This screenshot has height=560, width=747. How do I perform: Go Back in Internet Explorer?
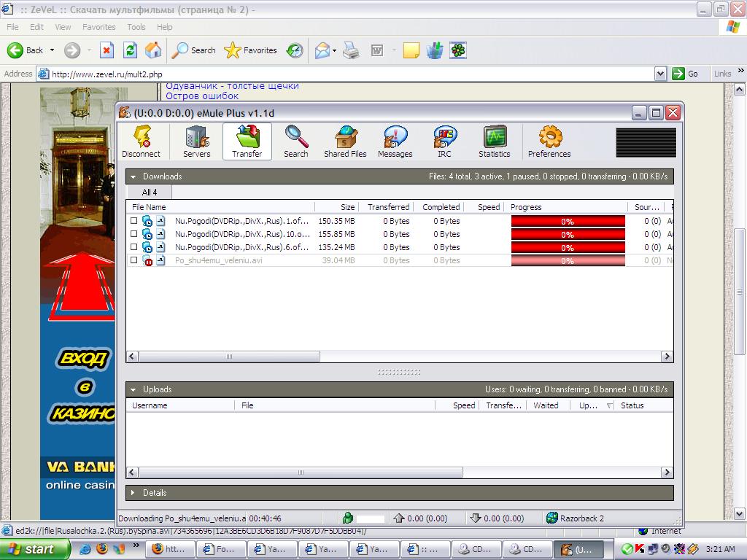pos(26,50)
